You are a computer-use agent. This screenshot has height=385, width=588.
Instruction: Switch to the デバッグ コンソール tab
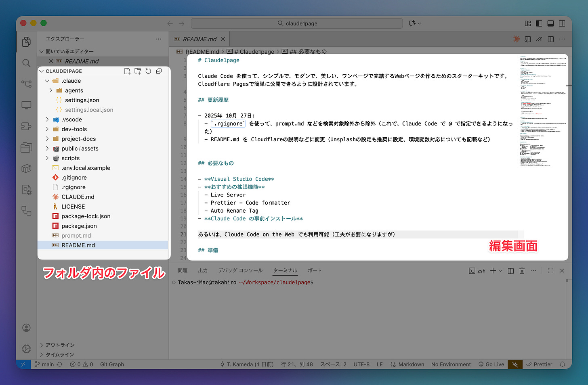pos(240,271)
